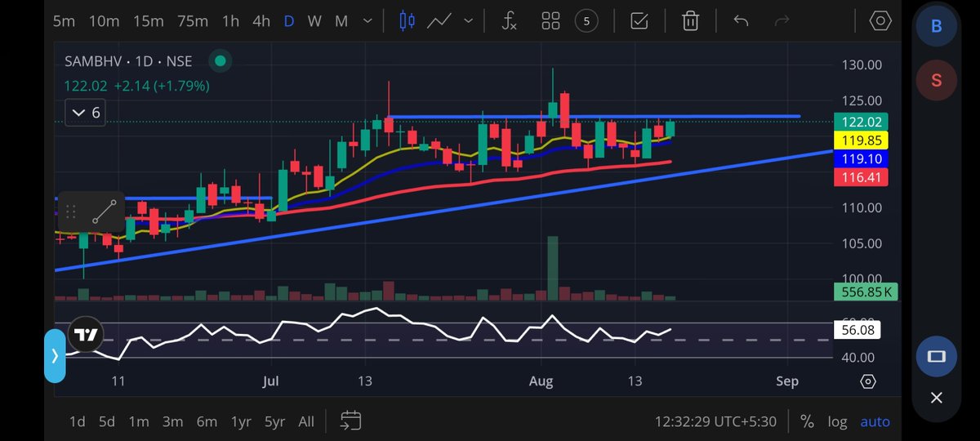Click the tall green volume spike bar
This screenshot has height=441, width=980.
(553, 268)
